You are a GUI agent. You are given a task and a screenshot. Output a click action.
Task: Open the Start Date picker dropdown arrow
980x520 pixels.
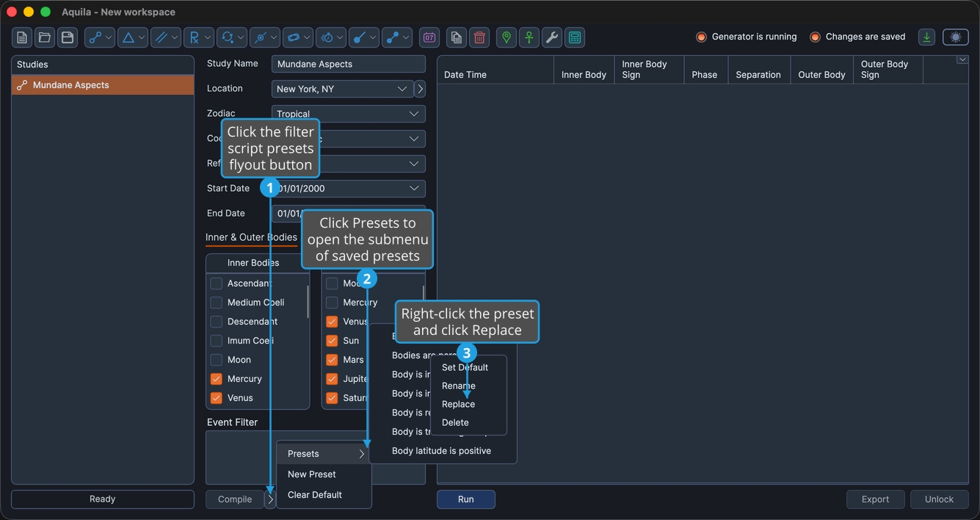414,189
